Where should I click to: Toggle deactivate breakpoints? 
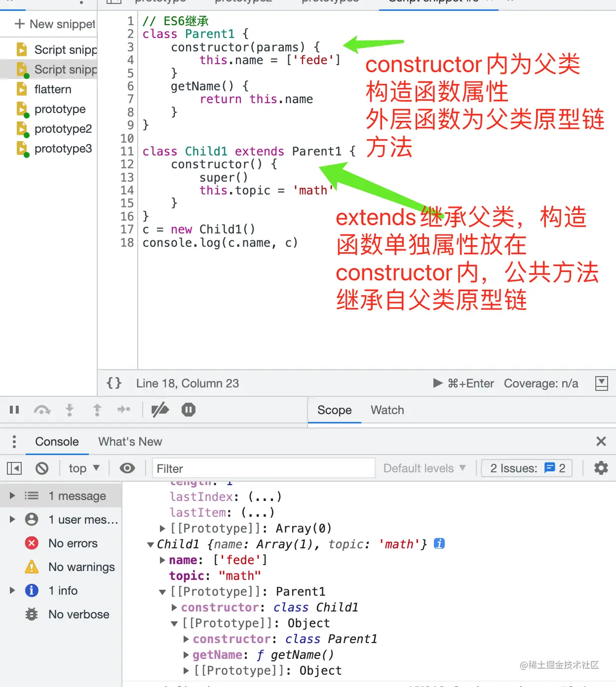pyautogui.click(x=160, y=410)
